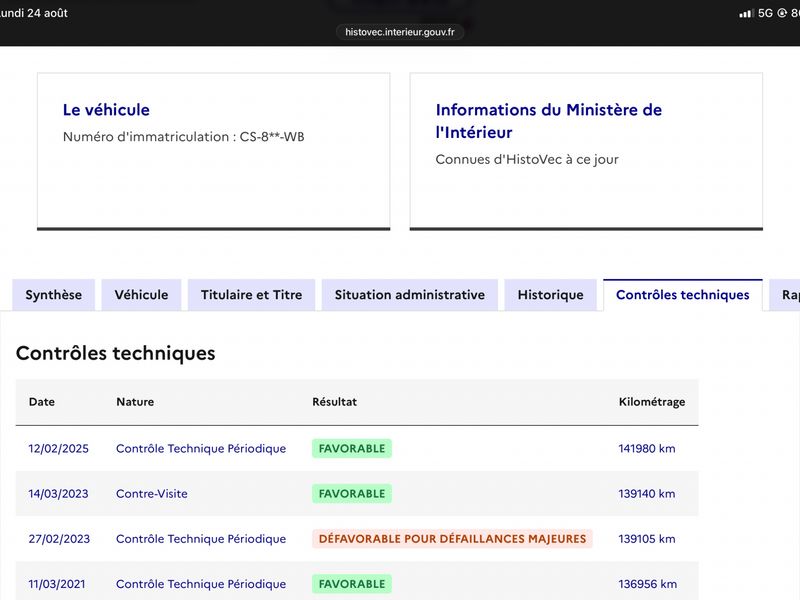800x600 pixels.
Task: Click the Kilométrage column header
Action: (652, 402)
